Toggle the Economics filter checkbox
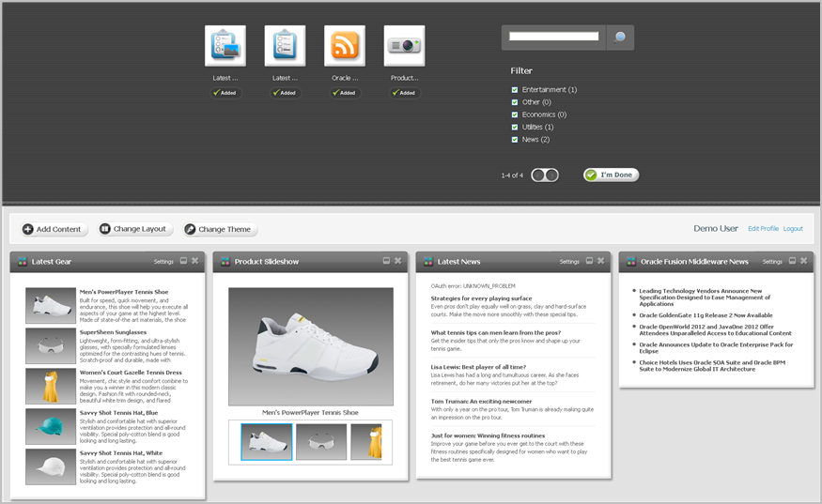 tap(514, 115)
